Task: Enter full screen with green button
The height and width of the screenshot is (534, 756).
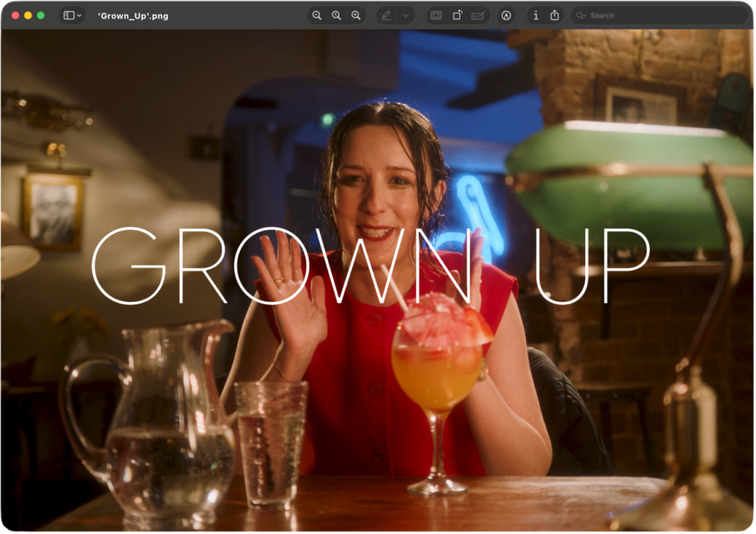Action: (41, 16)
